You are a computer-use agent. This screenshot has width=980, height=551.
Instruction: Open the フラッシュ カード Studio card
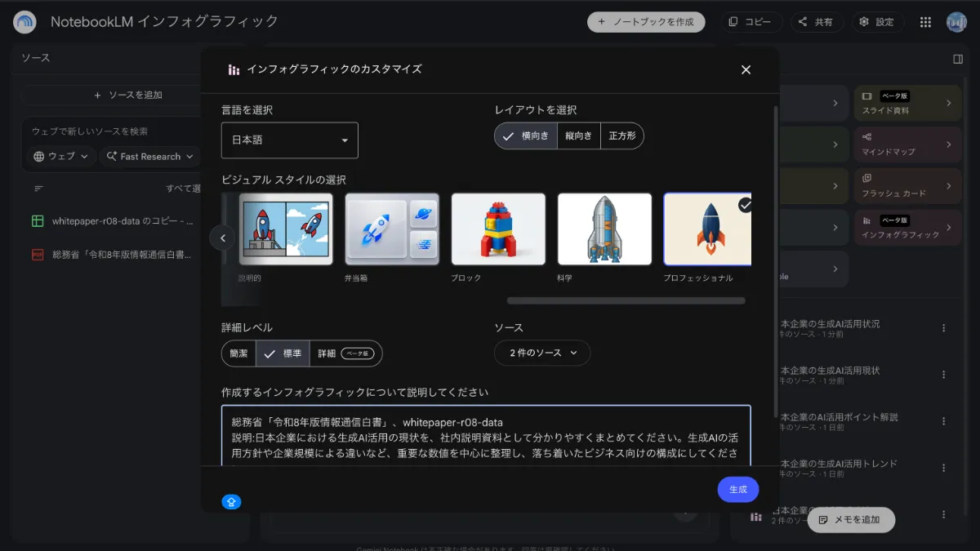point(907,186)
